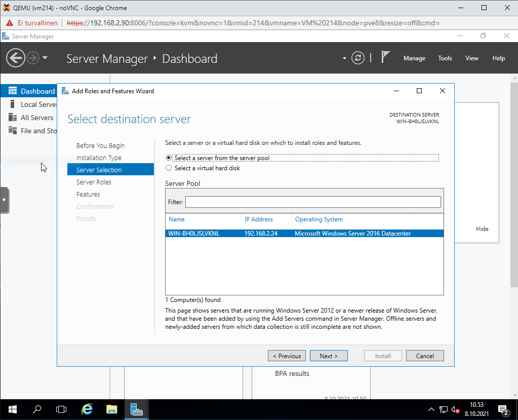The height and width of the screenshot is (420, 518).
Task: Click the Server Manager window title icon
Action: tap(5, 36)
